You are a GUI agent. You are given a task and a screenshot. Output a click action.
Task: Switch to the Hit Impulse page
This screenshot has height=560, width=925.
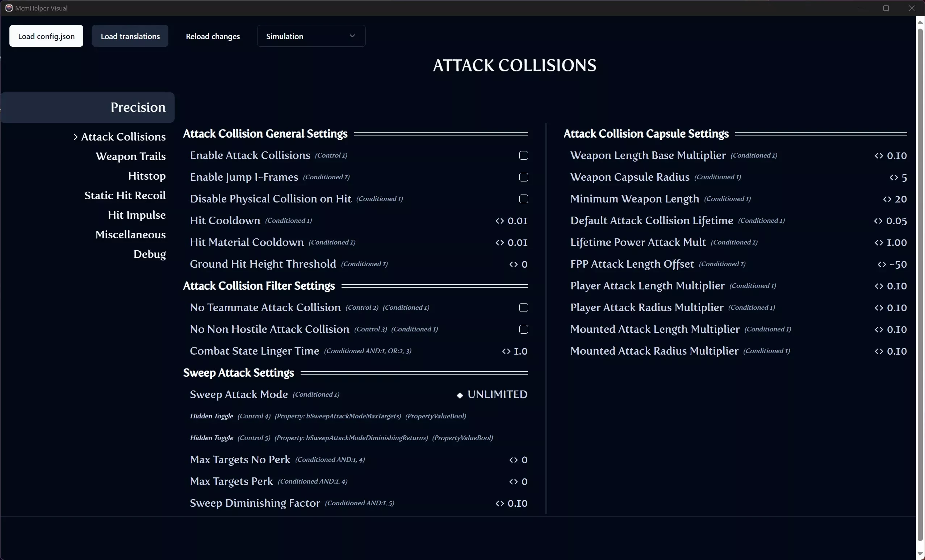pyautogui.click(x=137, y=215)
